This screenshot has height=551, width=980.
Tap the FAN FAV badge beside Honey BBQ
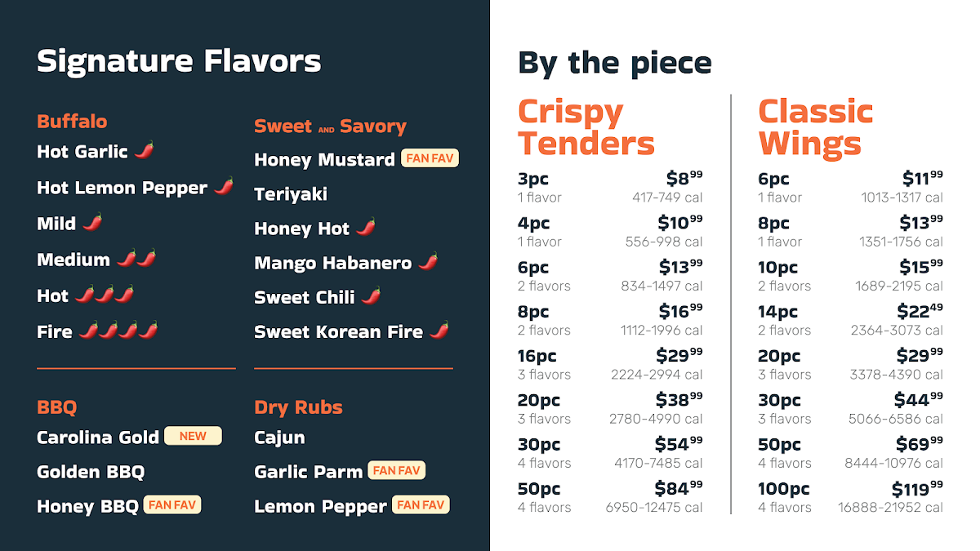coord(172,504)
